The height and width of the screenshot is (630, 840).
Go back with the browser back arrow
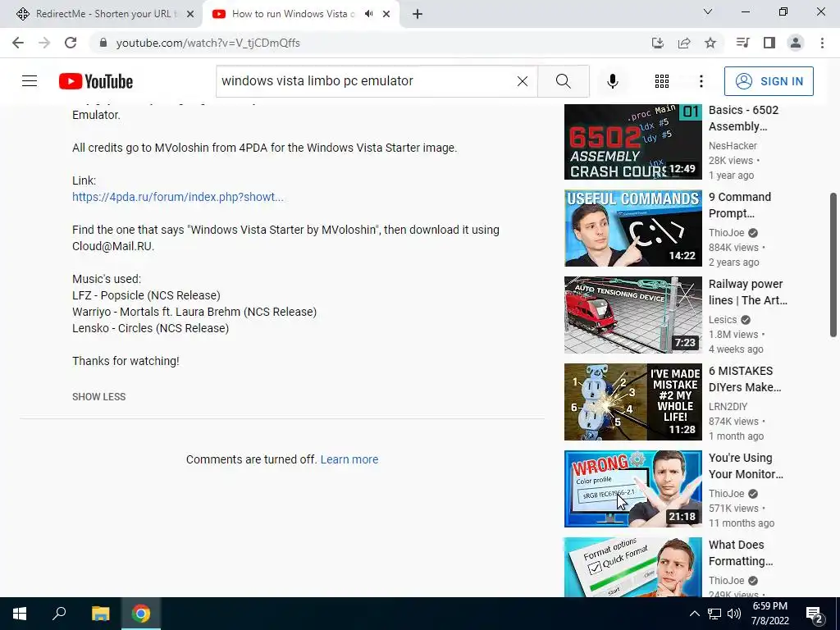pyautogui.click(x=18, y=43)
